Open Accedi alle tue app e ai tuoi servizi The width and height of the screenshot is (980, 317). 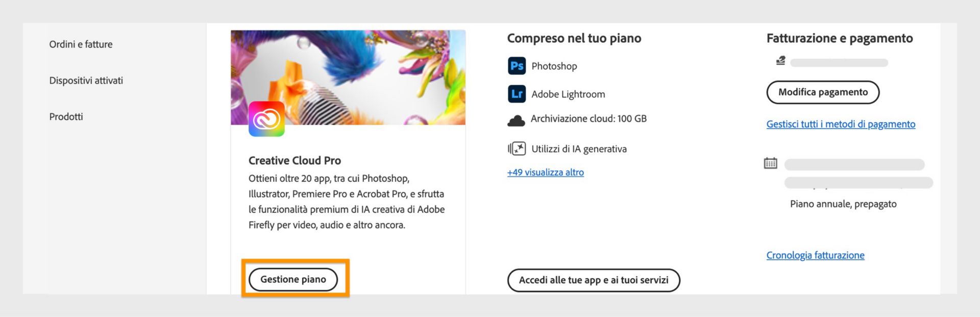[x=593, y=280]
